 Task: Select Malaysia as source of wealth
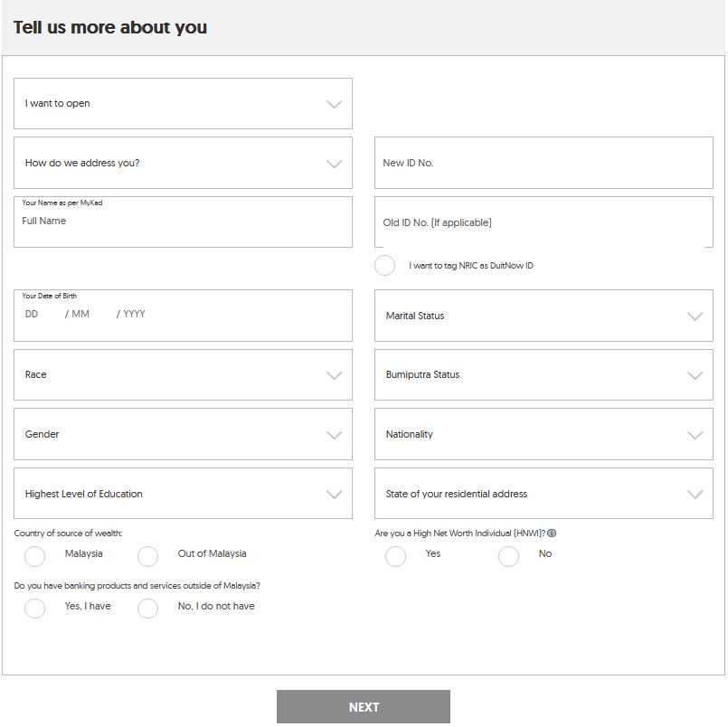pos(35,556)
